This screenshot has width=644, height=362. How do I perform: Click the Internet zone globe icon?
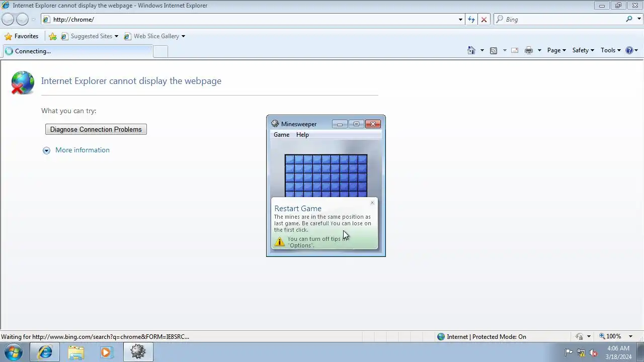(x=441, y=336)
